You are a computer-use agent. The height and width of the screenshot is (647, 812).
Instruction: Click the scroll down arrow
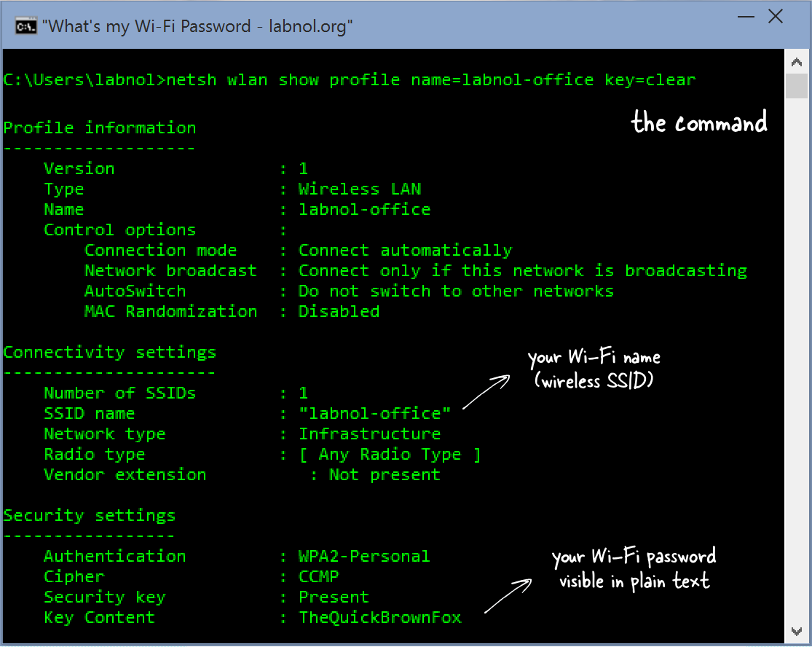(x=797, y=632)
